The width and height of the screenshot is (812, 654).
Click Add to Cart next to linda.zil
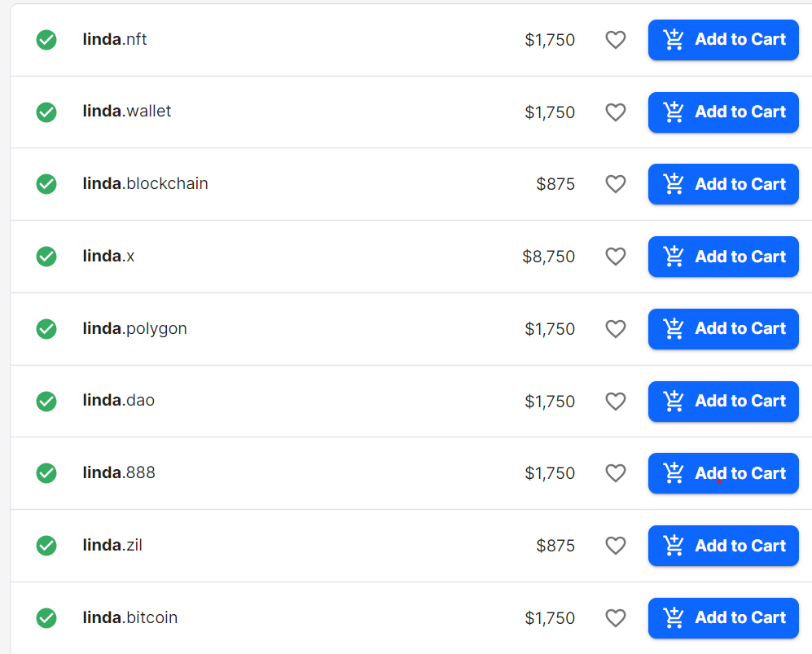(723, 546)
